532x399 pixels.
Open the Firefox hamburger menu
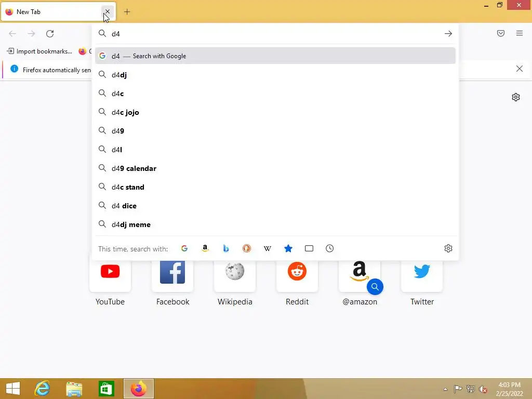(x=520, y=33)
